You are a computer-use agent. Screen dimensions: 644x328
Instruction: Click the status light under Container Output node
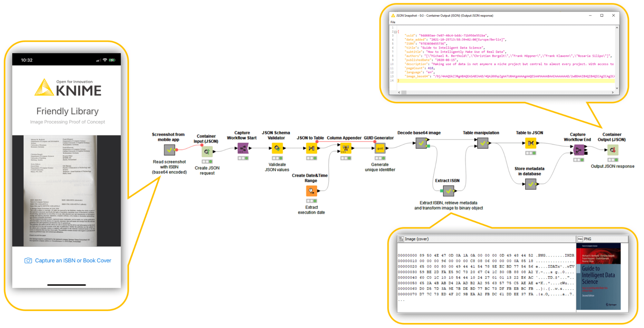613,160
